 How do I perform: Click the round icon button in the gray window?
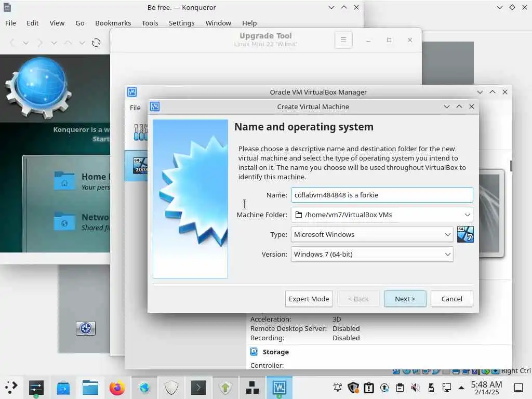pyautogui.click(x=86, y=328)
